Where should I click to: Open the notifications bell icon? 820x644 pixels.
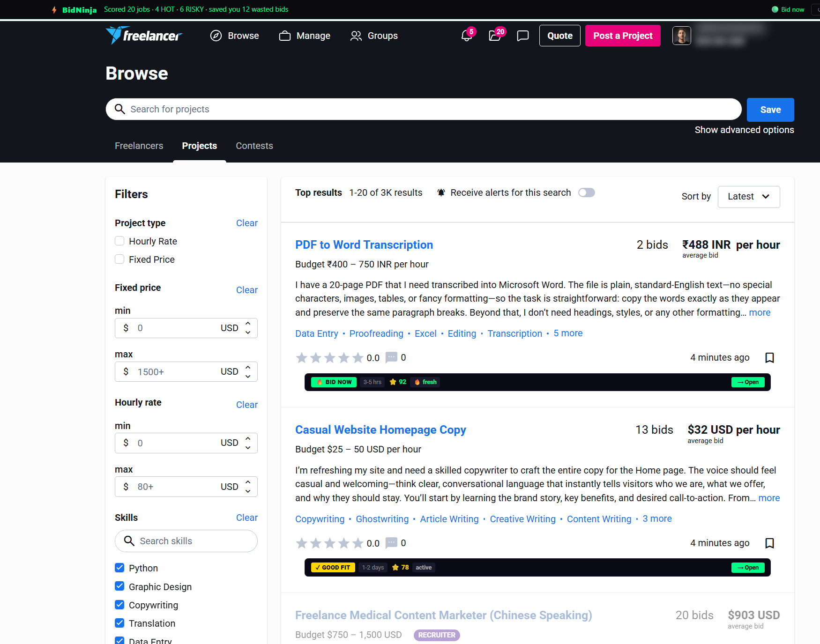(467, 36)
